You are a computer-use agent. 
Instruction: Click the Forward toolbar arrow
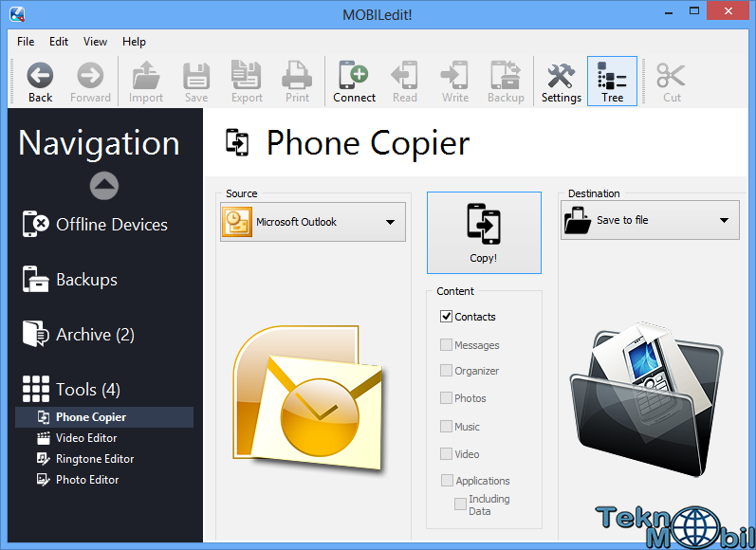pos(90,82)
